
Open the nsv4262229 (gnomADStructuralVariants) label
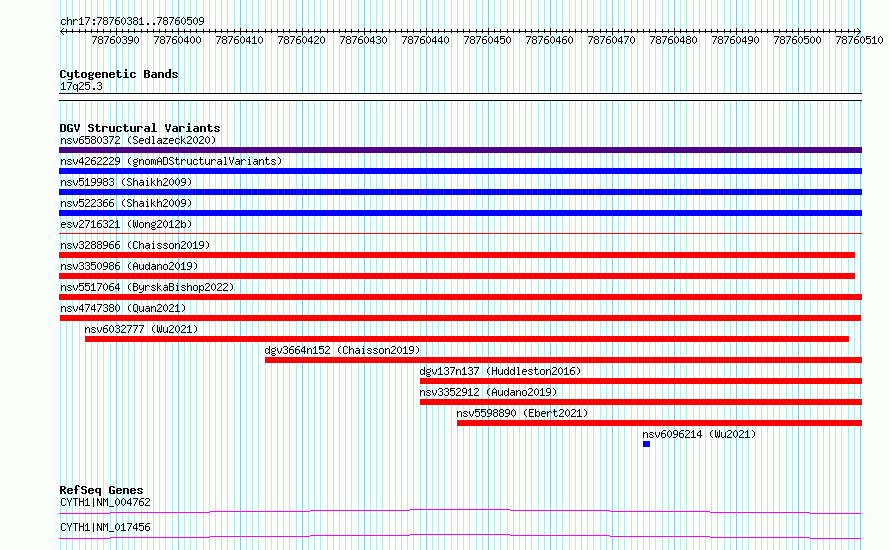point(171,161)
